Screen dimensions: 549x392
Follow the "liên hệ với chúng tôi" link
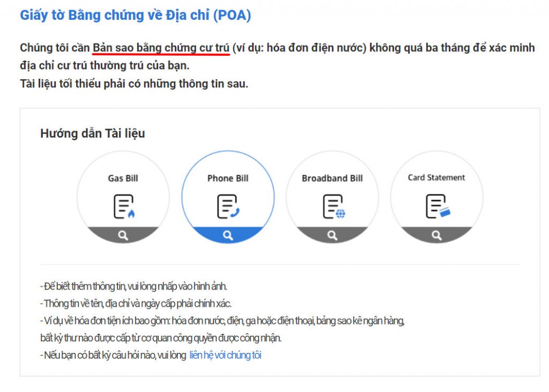point(226,355)
